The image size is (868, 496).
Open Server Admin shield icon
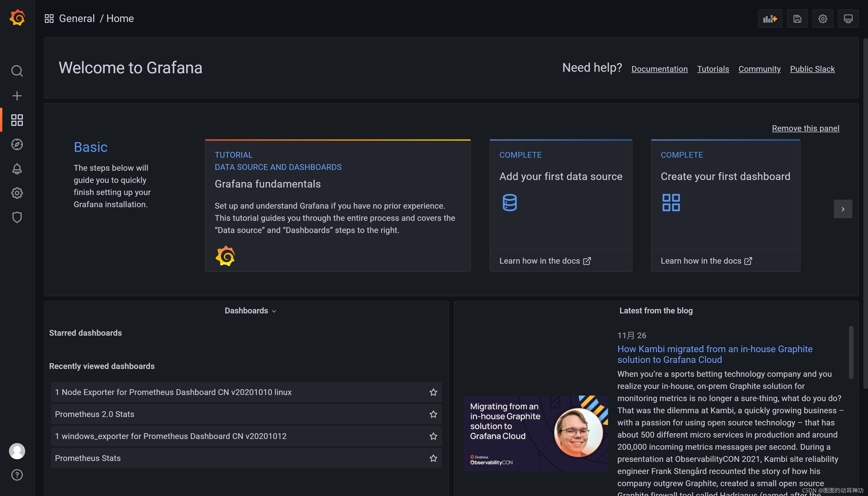17,217
